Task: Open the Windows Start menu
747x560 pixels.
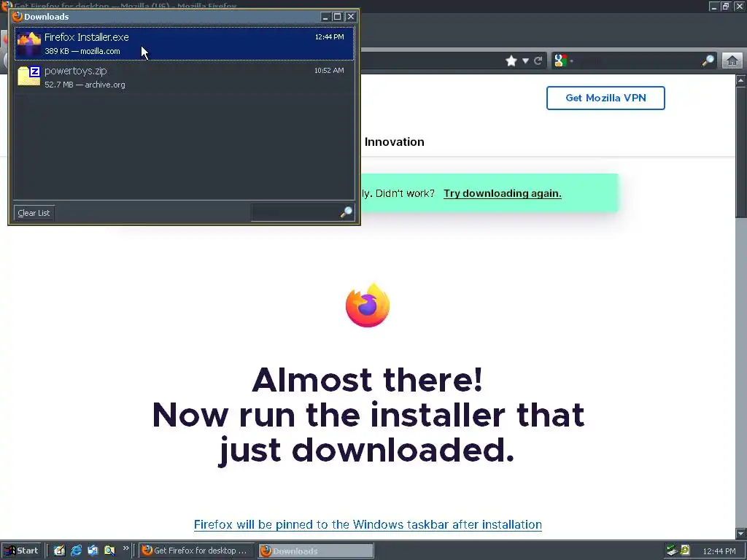Action: (x=21, y=551)
